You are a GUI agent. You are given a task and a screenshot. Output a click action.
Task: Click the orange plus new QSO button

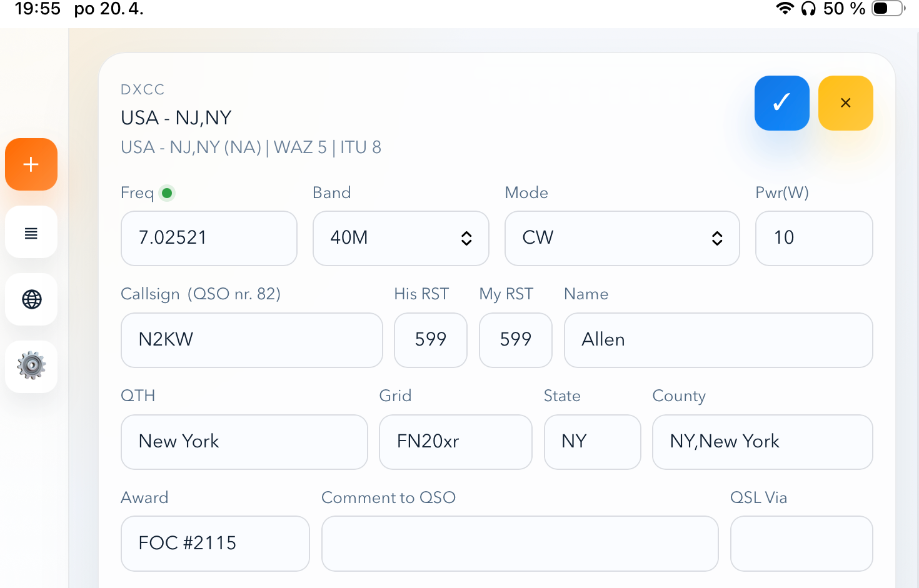(31, 164)
